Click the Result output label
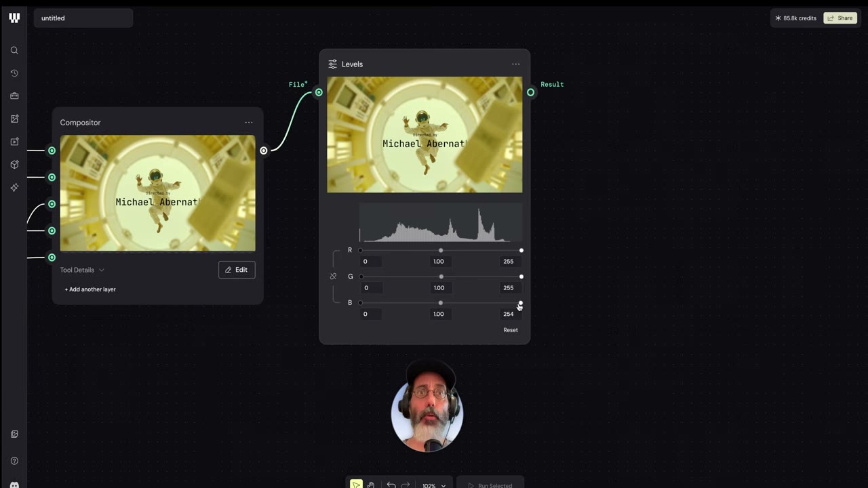 point(552,85)
